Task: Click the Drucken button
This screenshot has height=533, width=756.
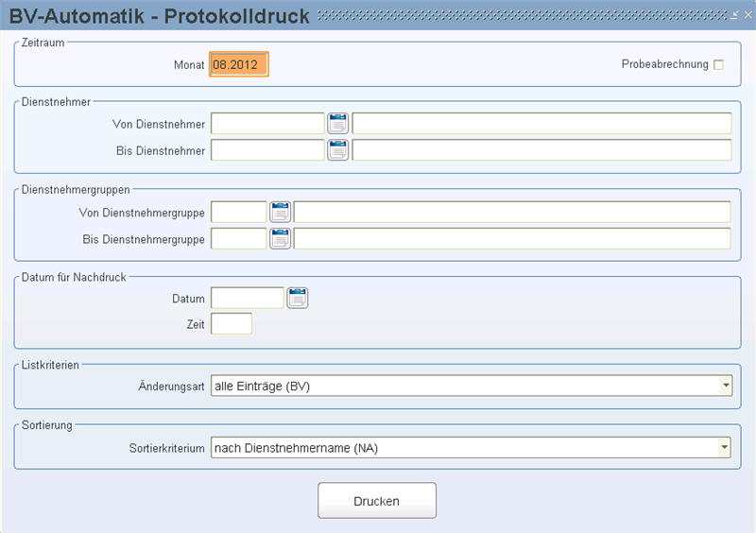Action: (376, 501)
